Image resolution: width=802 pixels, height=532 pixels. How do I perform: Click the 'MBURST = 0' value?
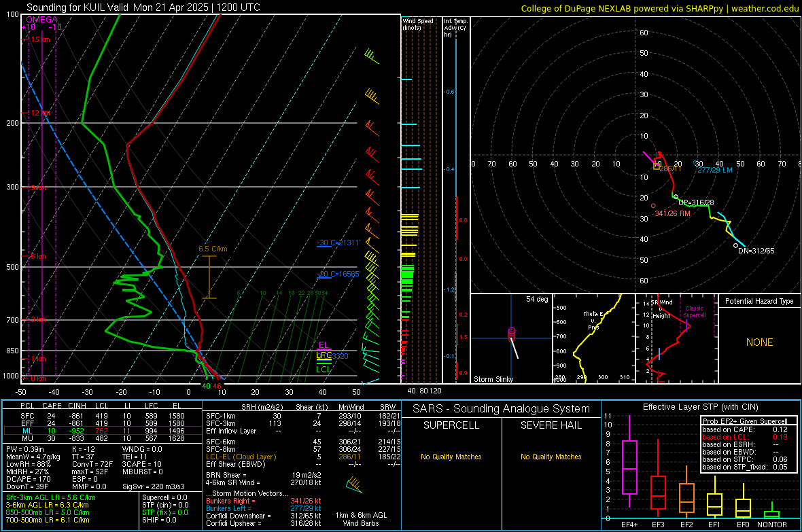[142, 472]
